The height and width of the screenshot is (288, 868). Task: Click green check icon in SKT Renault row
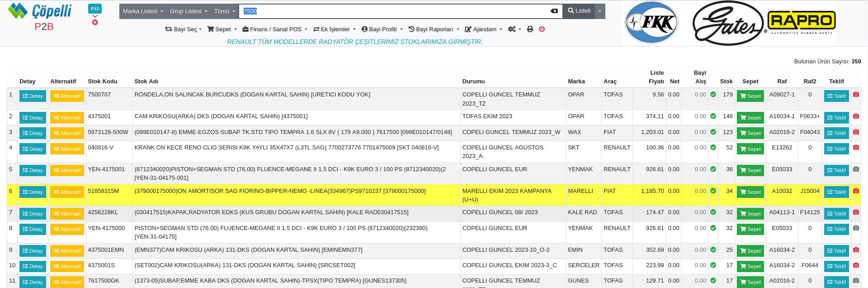point(713,148)
